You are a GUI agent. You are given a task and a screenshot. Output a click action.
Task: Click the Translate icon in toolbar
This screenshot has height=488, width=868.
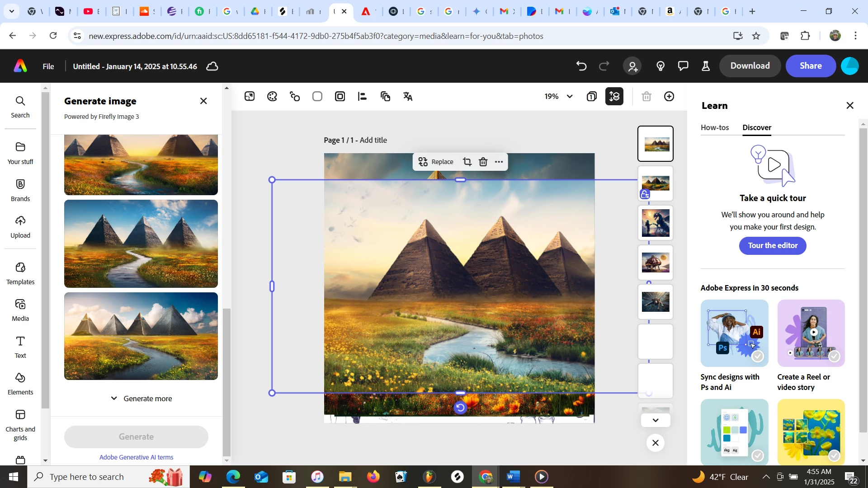coord(408,96)
